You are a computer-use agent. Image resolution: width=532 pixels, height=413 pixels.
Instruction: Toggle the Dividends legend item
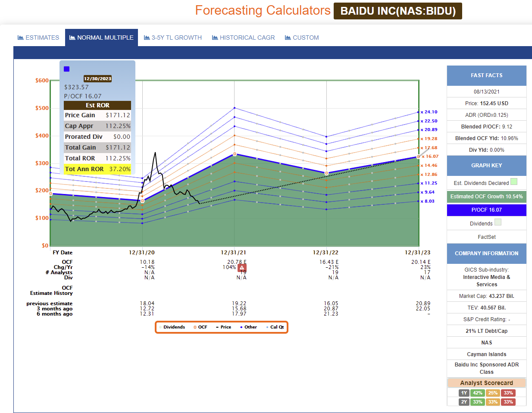pos(172,327)
